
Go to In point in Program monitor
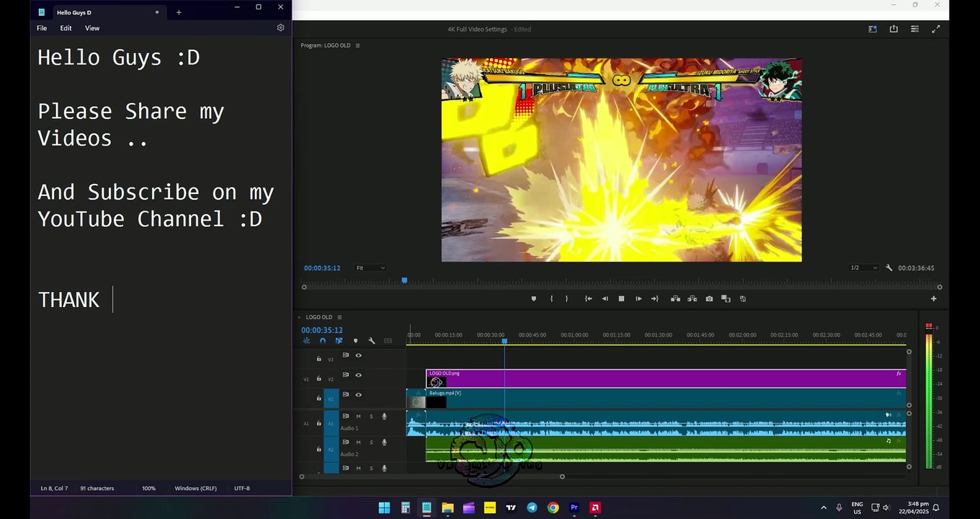coord(588,298)
